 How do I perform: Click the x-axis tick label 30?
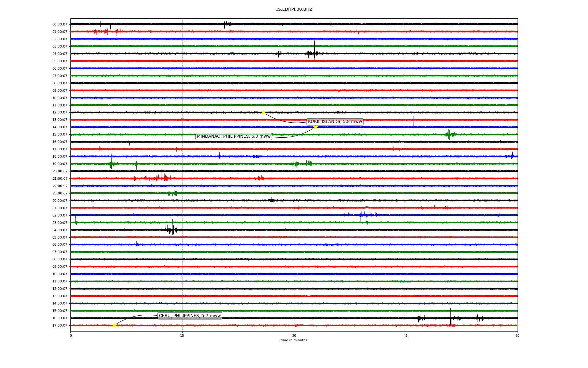(294, 335)
